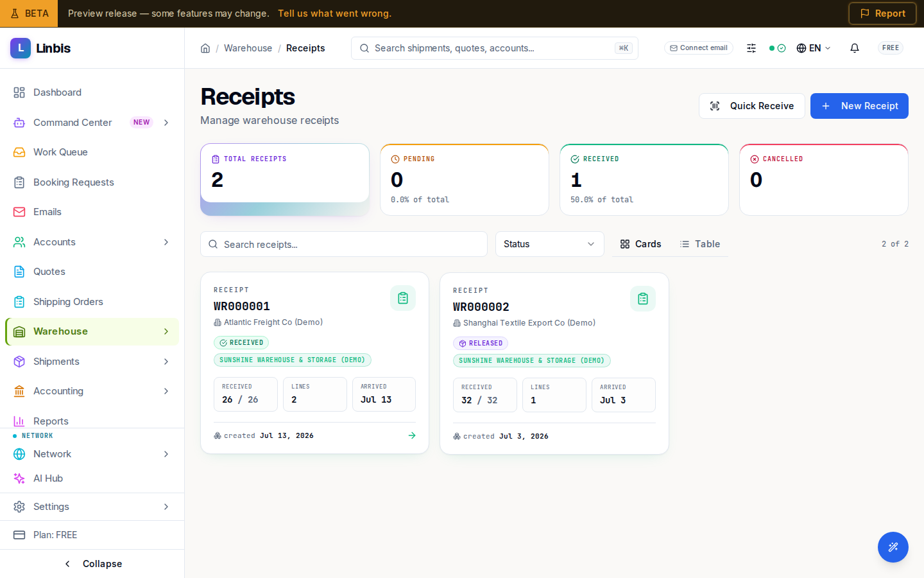
Task: Open AI Hub in the sidebar
Action: coord(92,478)
